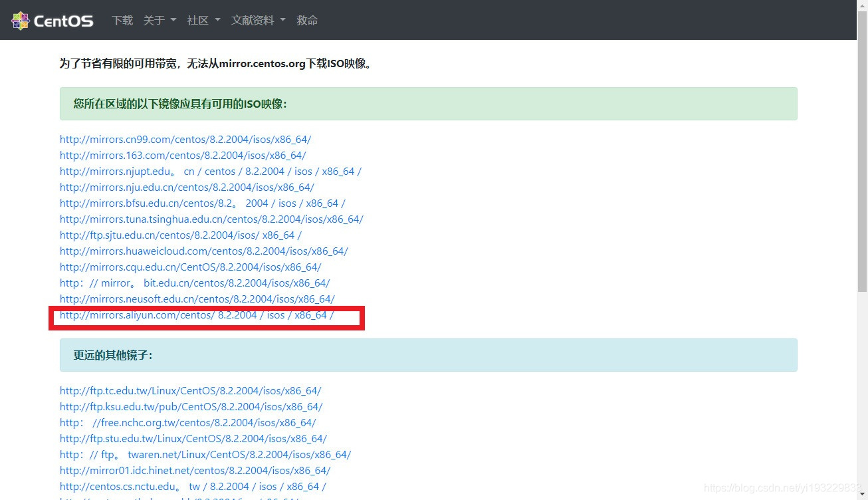
Task: Open the ftp.ksu.edu.tw mirror link
Action: click(191, 407)
